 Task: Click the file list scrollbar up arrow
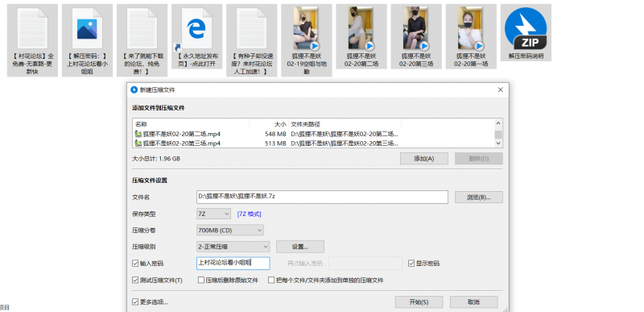tap(498, 123)
